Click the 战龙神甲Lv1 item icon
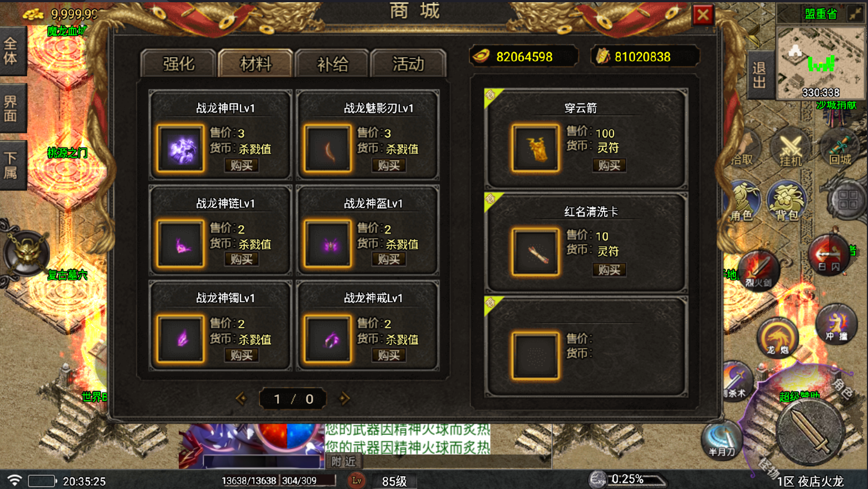Image resolution: width=868 pixels, height=489 pixels. [180, 149]
